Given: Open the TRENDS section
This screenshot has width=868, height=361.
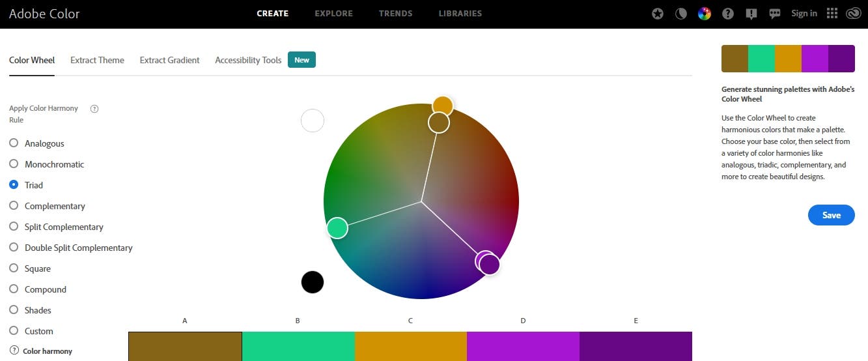Looking at the screenshot, I should (x=395, y=14).
